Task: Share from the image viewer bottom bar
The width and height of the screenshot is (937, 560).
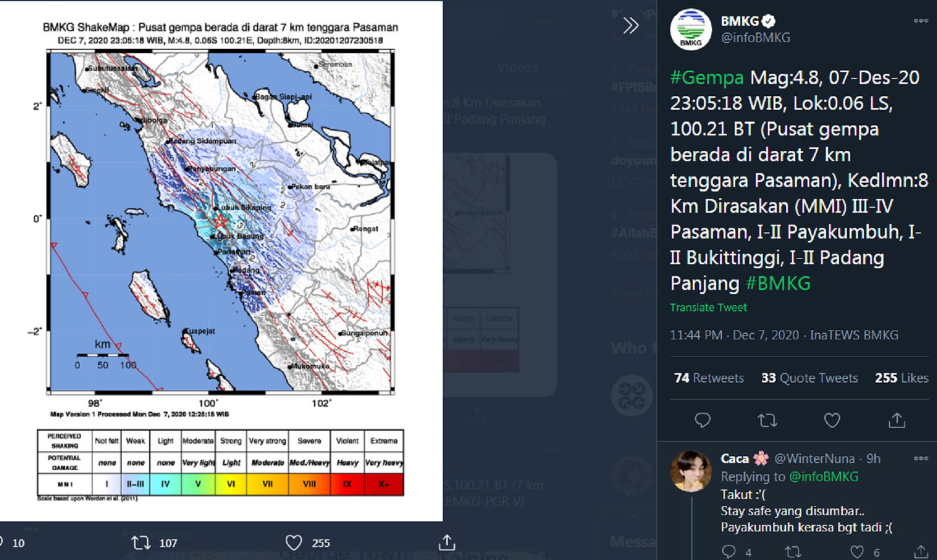Action: tap(447, 543)
